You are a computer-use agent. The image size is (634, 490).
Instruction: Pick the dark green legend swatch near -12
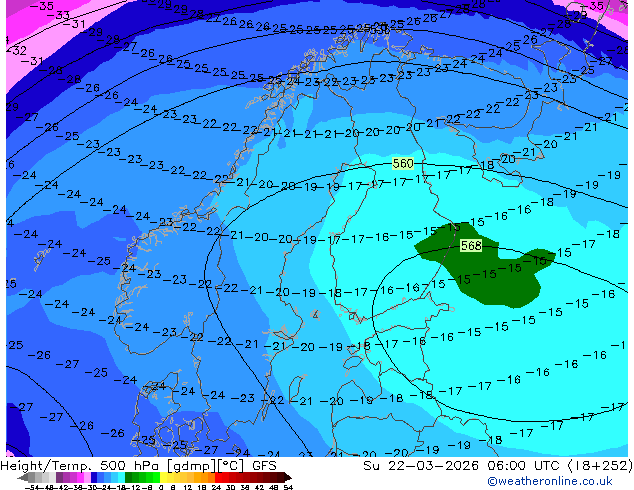click(x=129, y=477)
